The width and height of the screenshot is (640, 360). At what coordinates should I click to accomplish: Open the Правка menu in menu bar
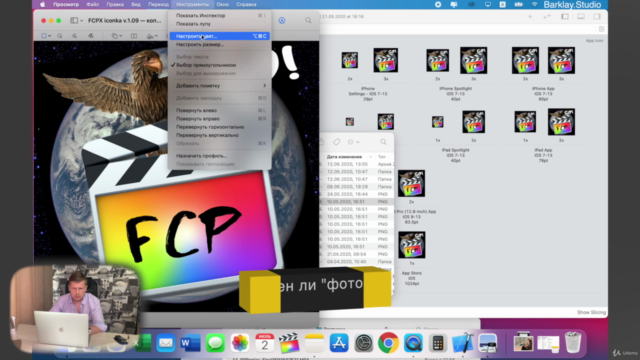pos(115,4)
